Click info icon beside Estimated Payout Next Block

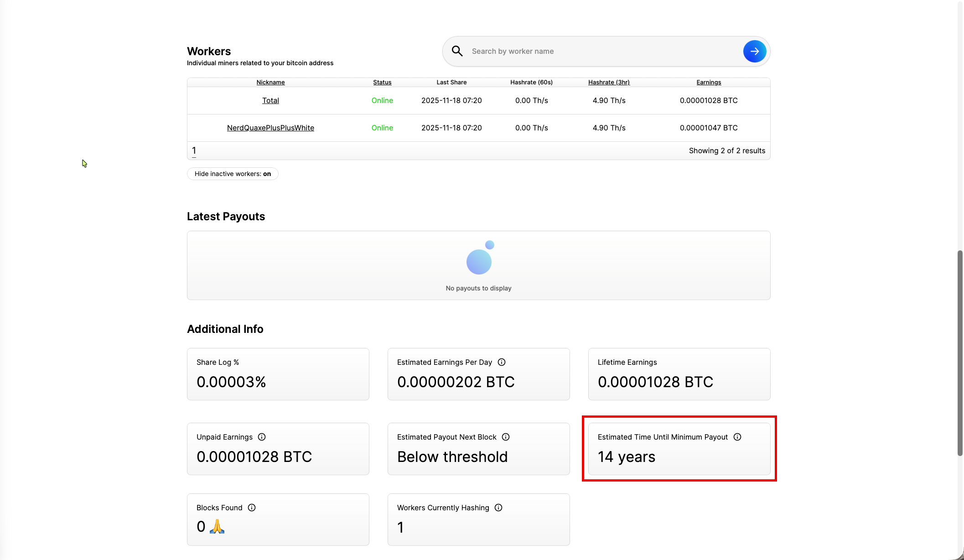[x=506, y=437]
